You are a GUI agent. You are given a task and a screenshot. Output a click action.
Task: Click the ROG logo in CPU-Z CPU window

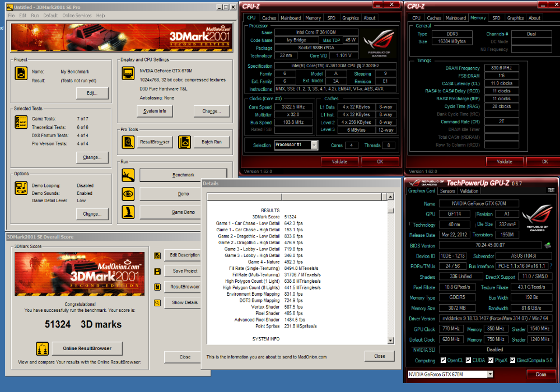(379, 43)
